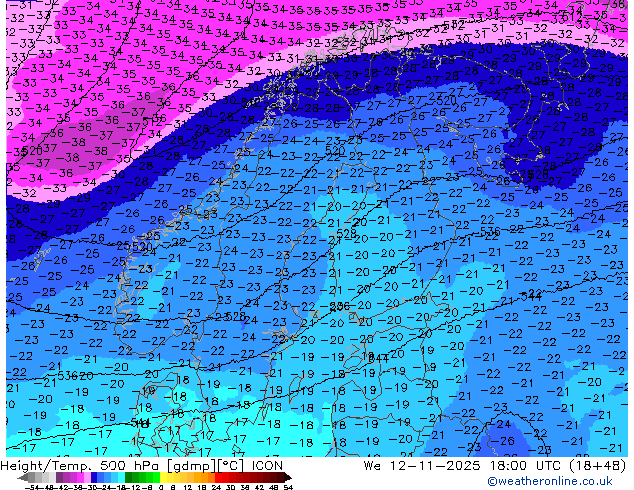Image resolution: width=634 pixels, height=490 pixels.
Task: Click the [gdmp] unit label in the title
Action: [x=191, y=466]
